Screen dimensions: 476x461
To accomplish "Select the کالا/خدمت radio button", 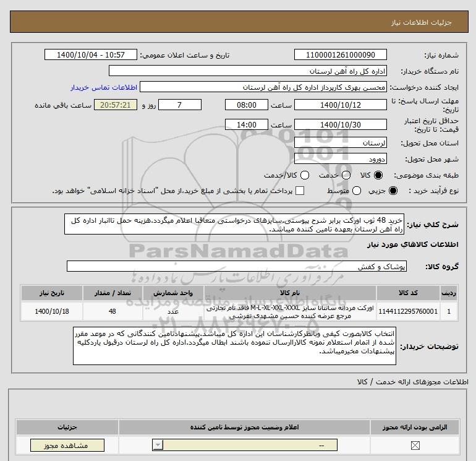I will click(305, 175).
